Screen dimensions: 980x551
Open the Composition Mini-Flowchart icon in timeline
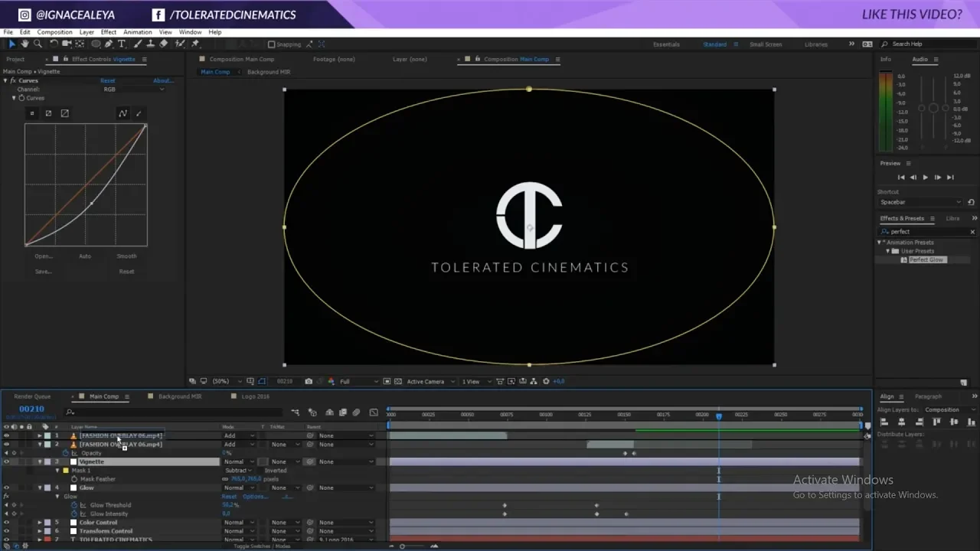click(x=295, y=412)
